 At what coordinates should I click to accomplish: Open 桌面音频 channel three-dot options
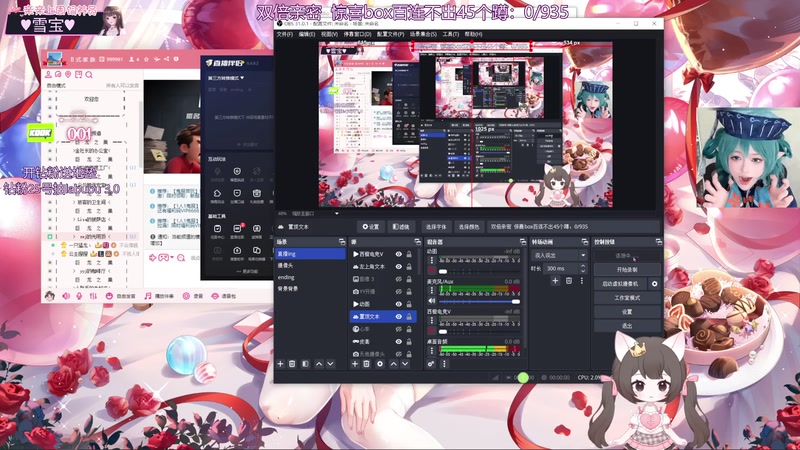coord(432,350)
